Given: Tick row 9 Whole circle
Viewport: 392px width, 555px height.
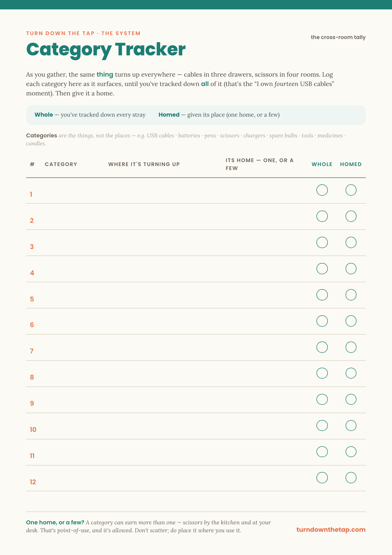Looking at the screenshot, I should tap(322, 399).
